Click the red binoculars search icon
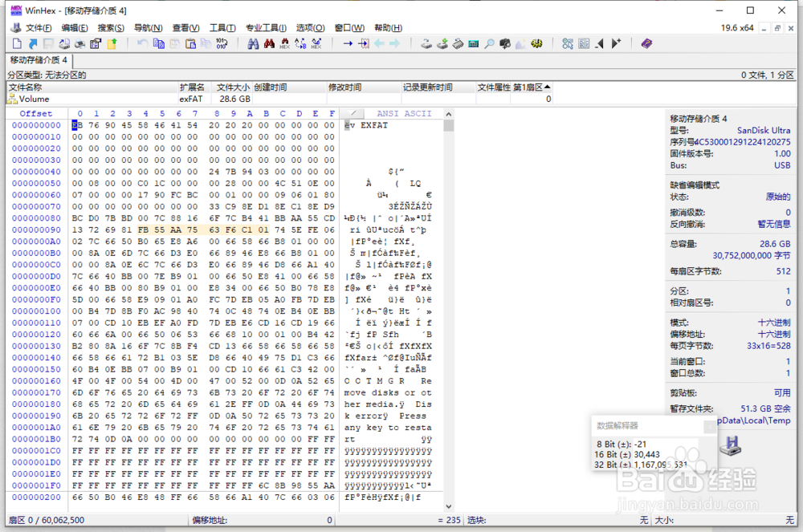 [x=269, y=44]
